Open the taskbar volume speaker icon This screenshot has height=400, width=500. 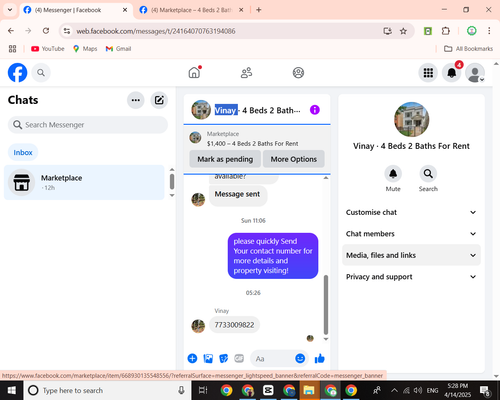[418, 390]
